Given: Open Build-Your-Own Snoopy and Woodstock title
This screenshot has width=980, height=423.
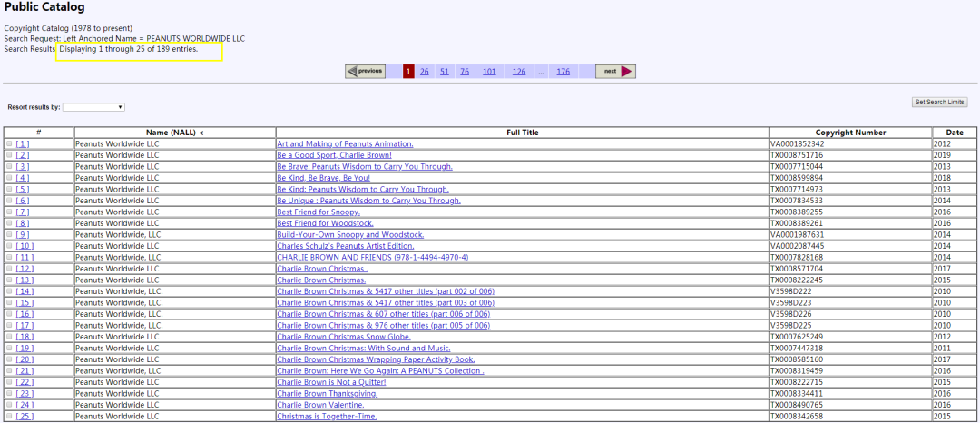Looking at the screenshot, I should [x=350, y=235].
